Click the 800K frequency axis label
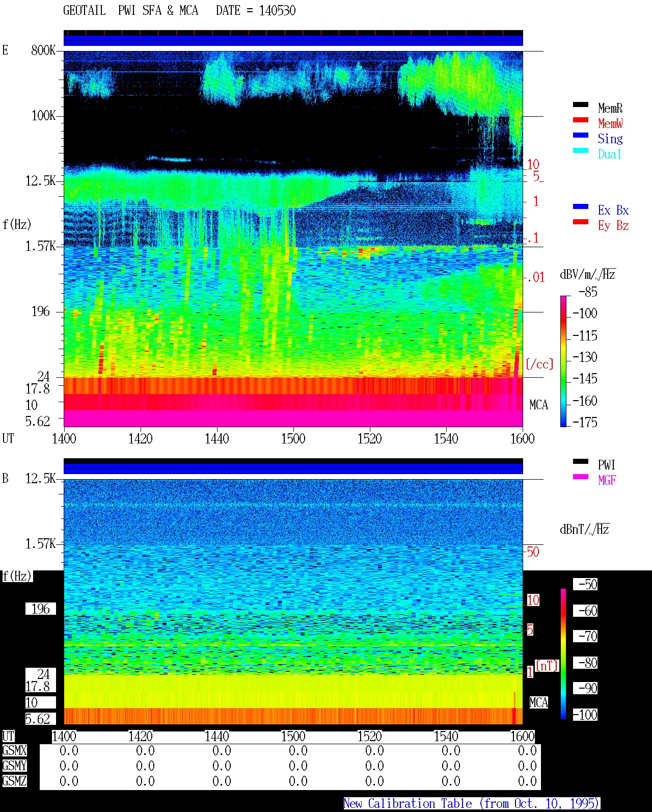Image resolution: width=652 pixels, height=812 pixels. 43,50
